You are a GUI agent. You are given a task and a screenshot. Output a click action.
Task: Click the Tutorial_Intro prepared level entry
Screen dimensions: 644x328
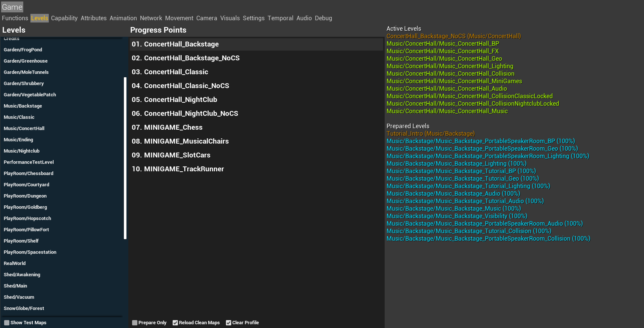(430, 133)
